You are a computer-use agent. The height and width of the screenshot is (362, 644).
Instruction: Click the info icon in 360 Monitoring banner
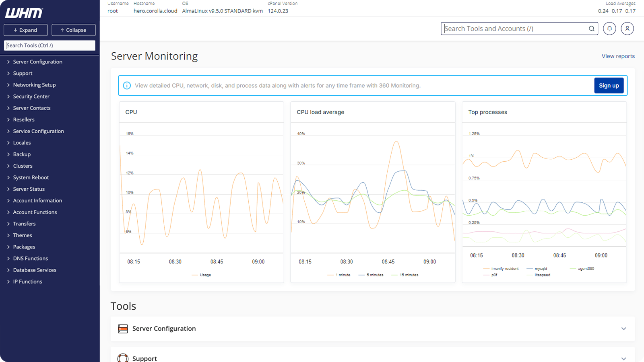click(127, 86)
